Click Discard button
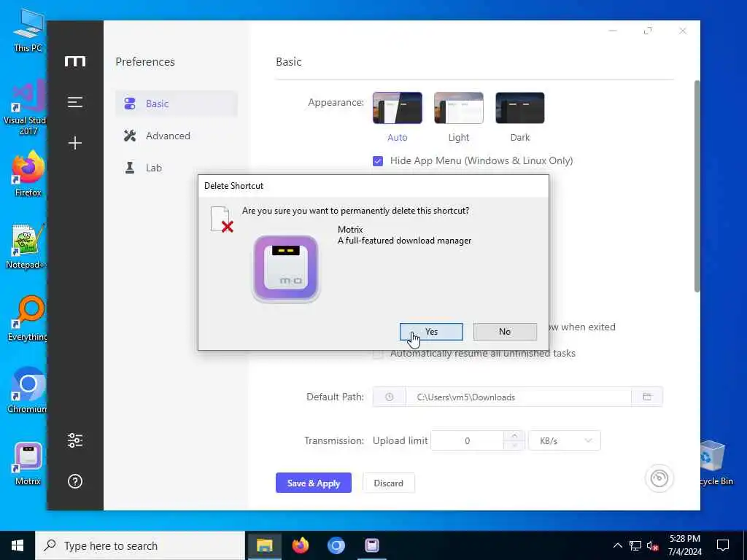The height and width of the screenshot is (560, 747). [388, 483]
